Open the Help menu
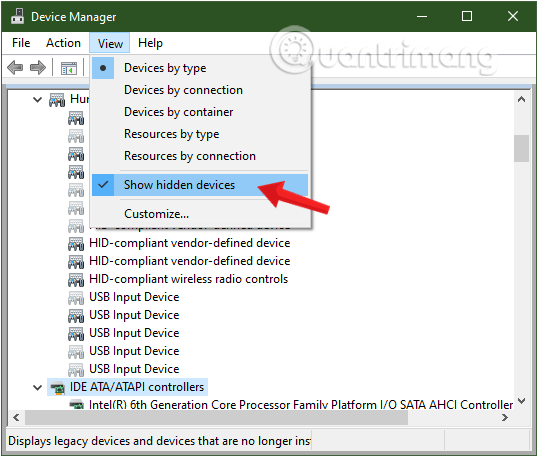Screen dimensions: 538x457 coord(150,43)
